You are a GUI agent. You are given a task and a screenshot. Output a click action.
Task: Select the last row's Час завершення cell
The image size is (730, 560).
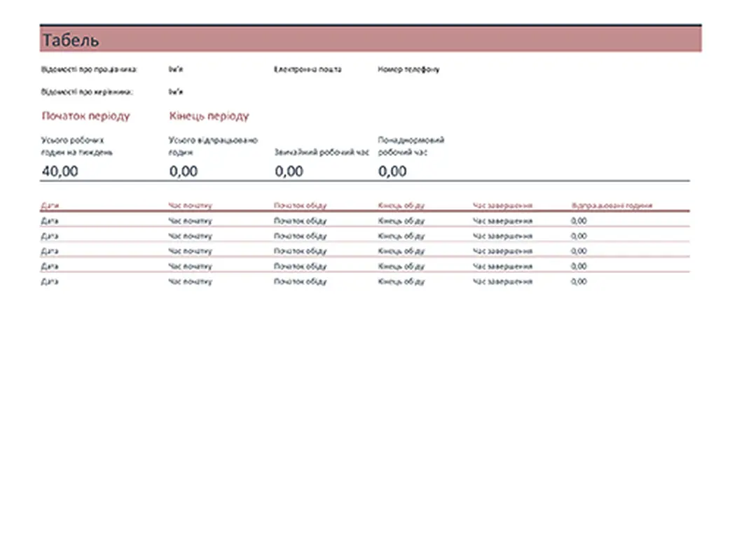502,281
